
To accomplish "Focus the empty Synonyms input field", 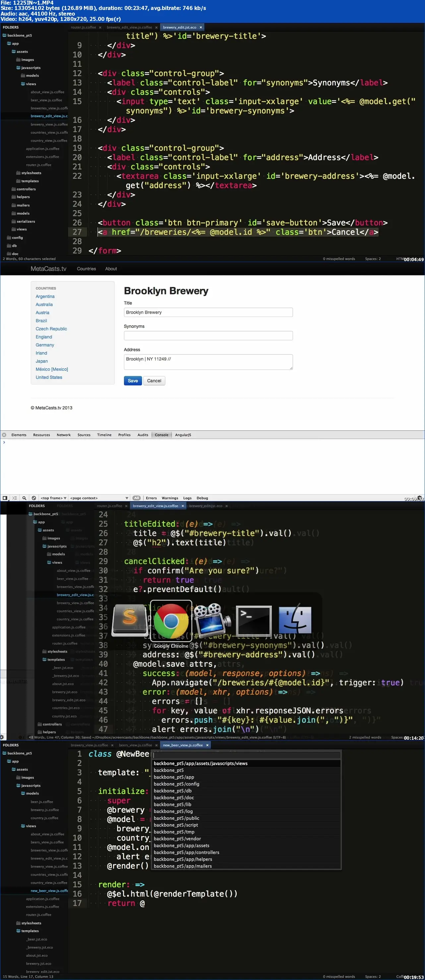I will (x=208, y=336).
